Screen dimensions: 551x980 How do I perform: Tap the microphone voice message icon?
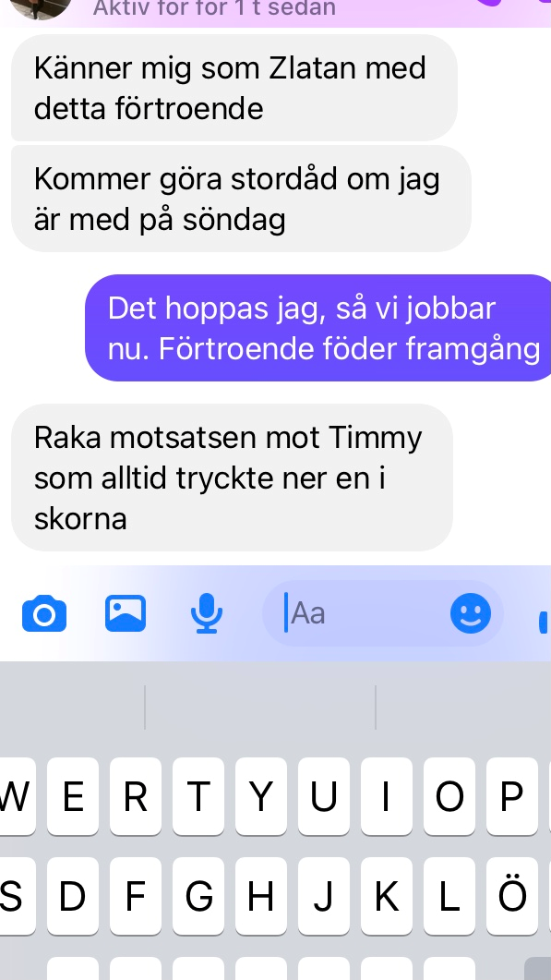point(206,613)
